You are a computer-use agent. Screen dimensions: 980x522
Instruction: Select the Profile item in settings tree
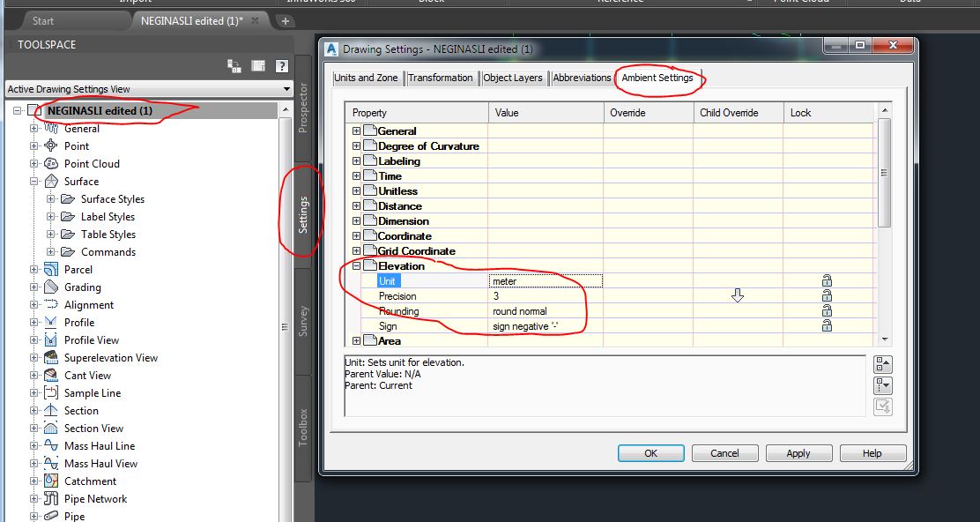(x=79, y=323)
